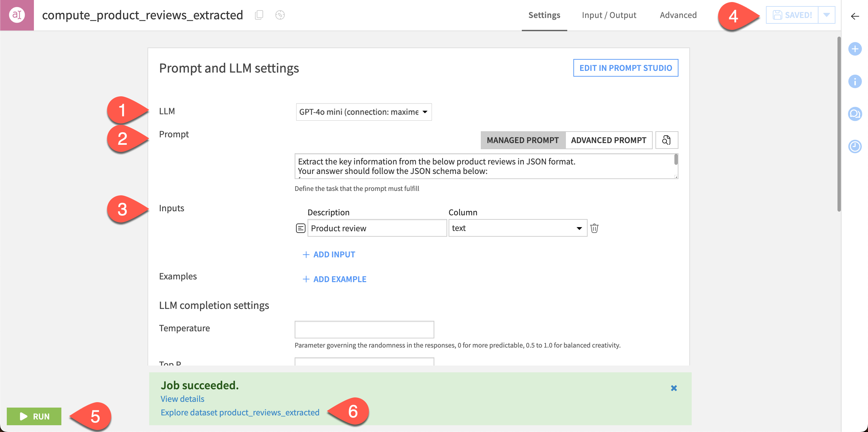The image size is (868, 432).
Task: Switch to Input / Output tab
Action: click(x=609, y=15)
